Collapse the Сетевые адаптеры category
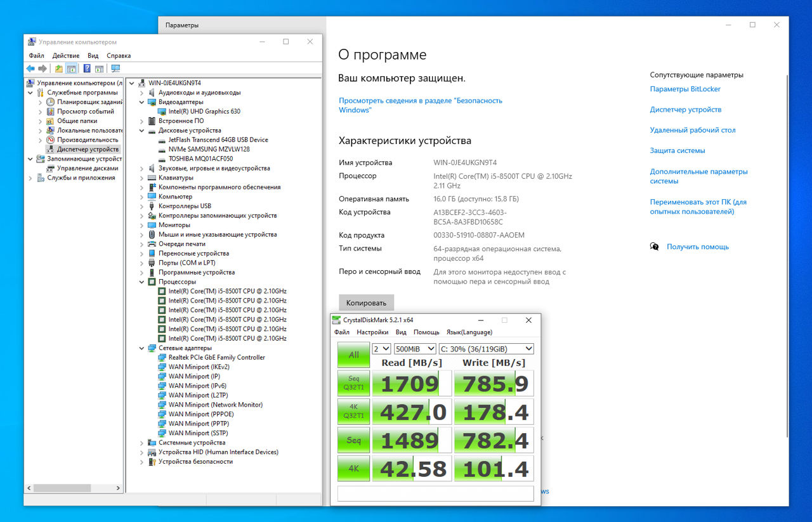This screenshot has height=522, width=812. (142, 348)
